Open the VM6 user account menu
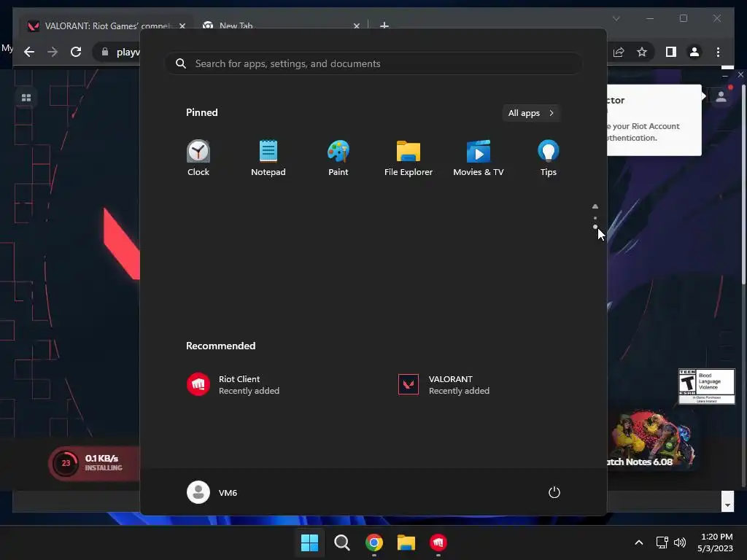Screen dimensions: 747x560 coord(212,492)
